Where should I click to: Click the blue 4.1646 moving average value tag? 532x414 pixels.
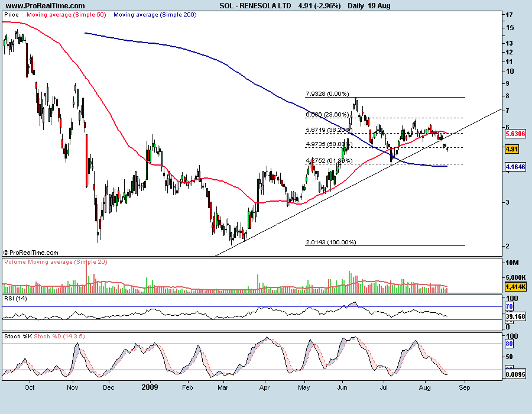(515, 167)
